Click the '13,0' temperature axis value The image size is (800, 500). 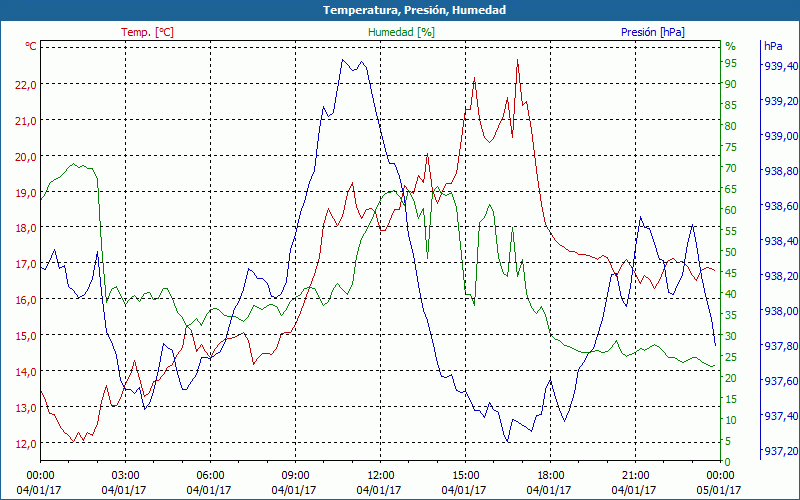[x=26, y=408]
